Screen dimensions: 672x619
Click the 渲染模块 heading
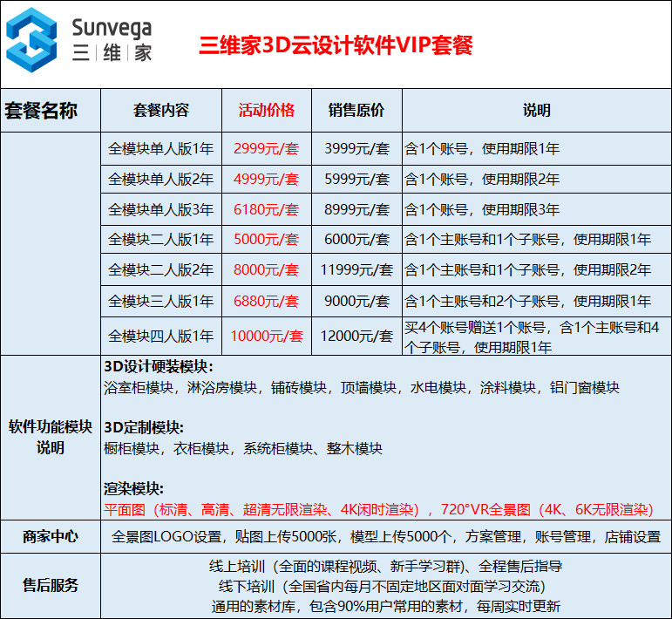(x=133, y=489)
